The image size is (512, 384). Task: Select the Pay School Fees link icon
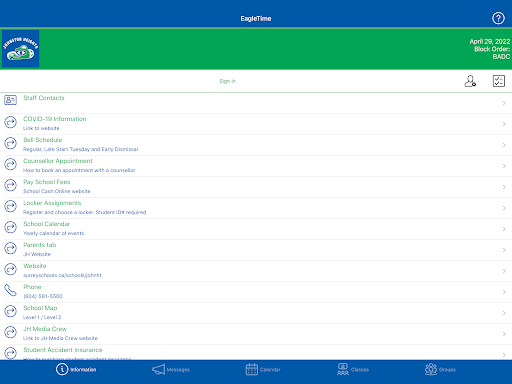pos(10,185)
